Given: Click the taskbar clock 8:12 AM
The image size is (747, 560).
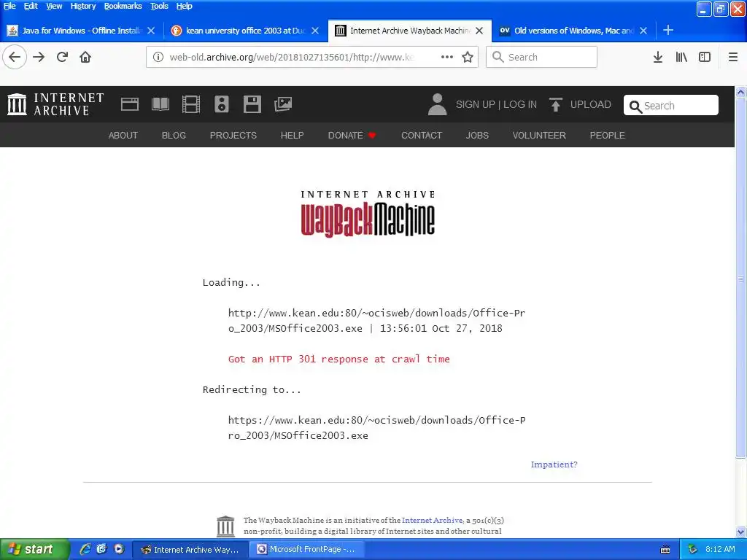Looking at the screenshot, I should point(720,549).
